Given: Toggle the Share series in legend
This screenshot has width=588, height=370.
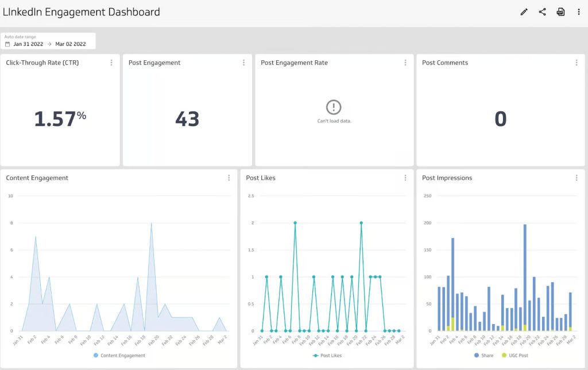Looking at the screenshot, I should point(483,356).
